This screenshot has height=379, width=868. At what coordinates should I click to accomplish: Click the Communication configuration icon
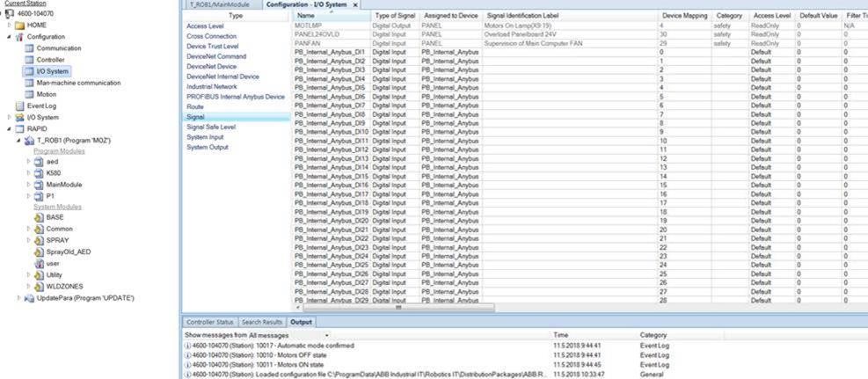[x=29, y=48]
